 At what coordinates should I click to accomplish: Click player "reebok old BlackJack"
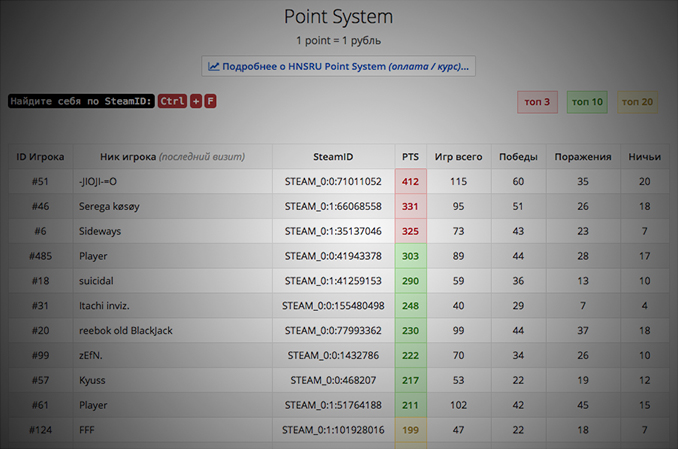[x=132, y=330]
